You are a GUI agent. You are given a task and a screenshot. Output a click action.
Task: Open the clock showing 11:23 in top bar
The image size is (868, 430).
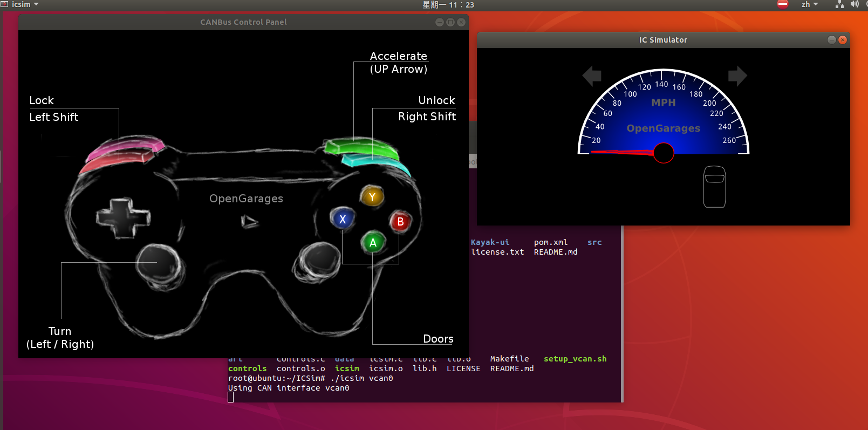click(x=448, y=4)
